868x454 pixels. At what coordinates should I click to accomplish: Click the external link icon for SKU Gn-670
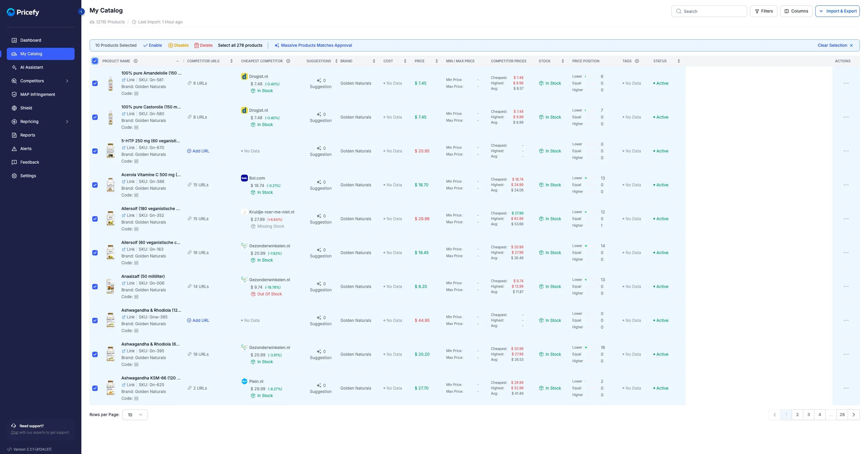124,148
